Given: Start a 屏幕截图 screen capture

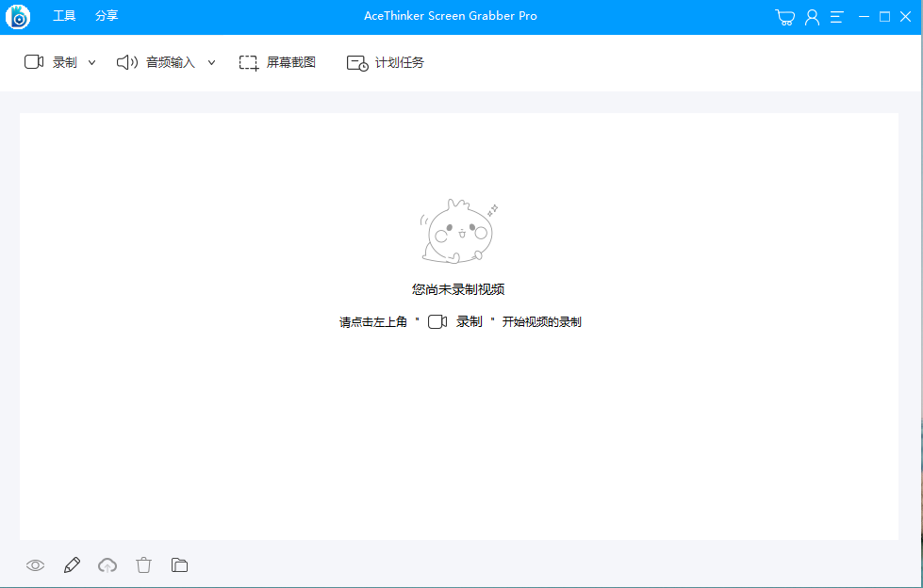Looking at the screenshot, I should 277,62.
